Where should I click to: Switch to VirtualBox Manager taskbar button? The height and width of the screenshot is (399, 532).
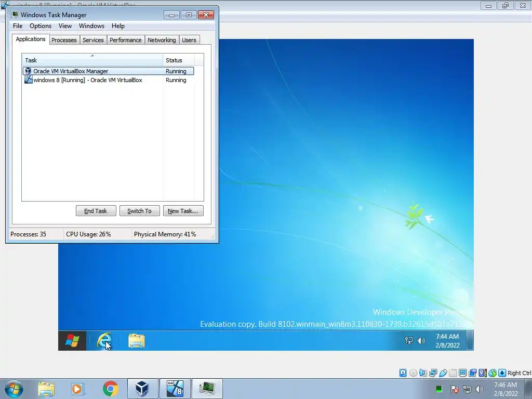pyautogui.click(x=142, y=389)
